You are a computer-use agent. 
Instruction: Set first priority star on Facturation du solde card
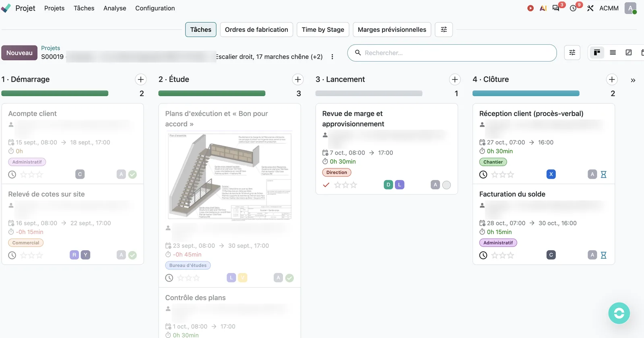point(495,255)
